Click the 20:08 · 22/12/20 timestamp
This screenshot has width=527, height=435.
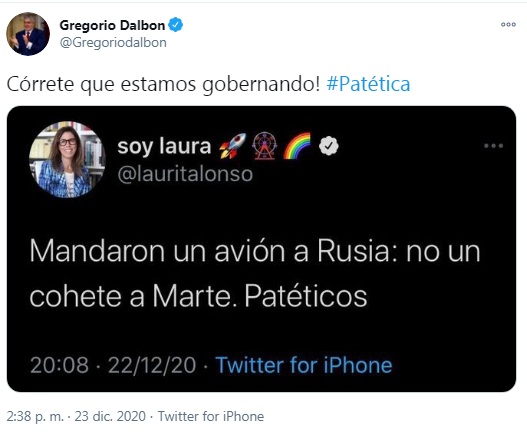coord(113,365)
